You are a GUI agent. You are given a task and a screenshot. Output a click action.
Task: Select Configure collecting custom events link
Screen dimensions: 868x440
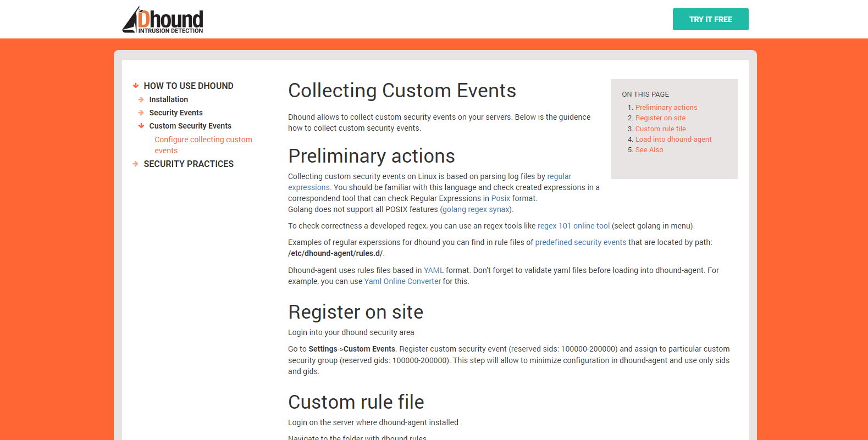point(203,145)
